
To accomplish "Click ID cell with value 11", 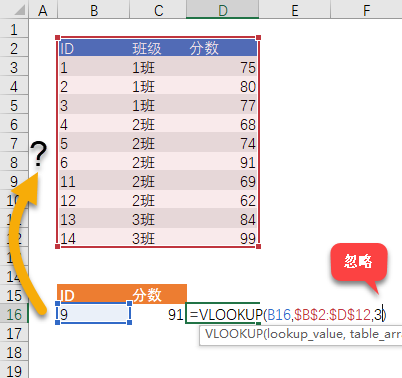I will tap(94, 181).
